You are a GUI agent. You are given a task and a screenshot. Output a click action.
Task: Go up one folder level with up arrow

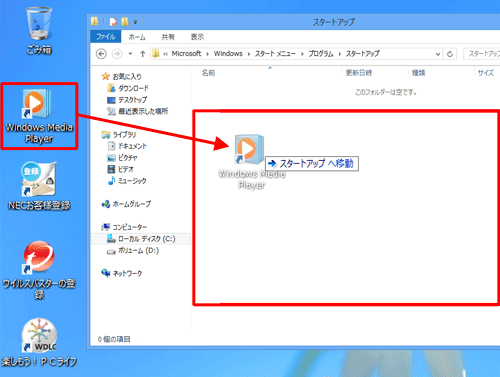tap(143, 54)
